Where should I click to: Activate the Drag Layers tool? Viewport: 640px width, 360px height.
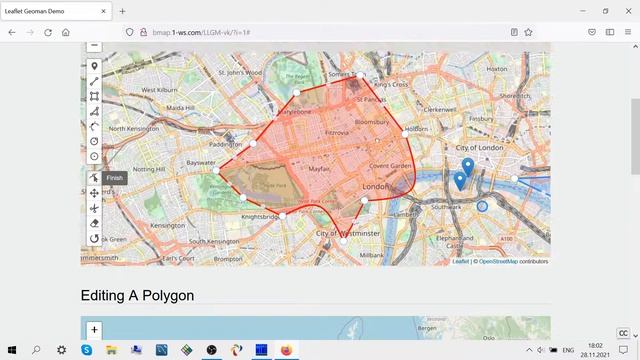coord(94,193)
